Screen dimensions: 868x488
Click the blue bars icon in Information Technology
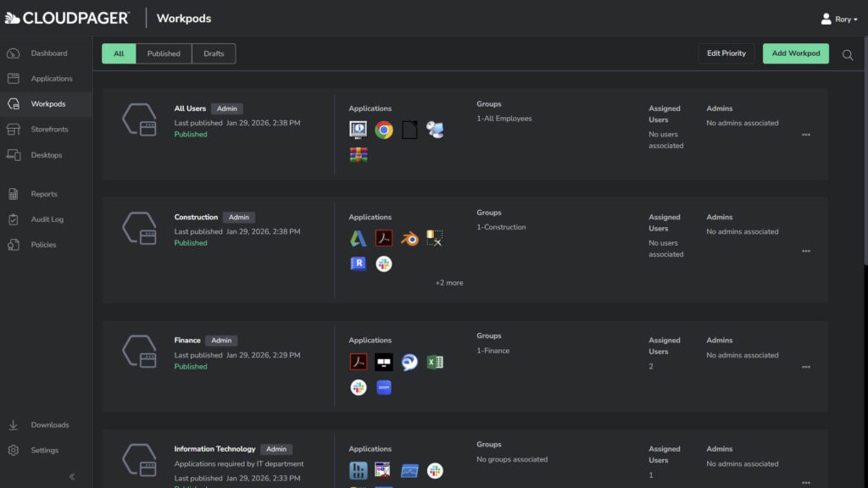click(359, 470)
